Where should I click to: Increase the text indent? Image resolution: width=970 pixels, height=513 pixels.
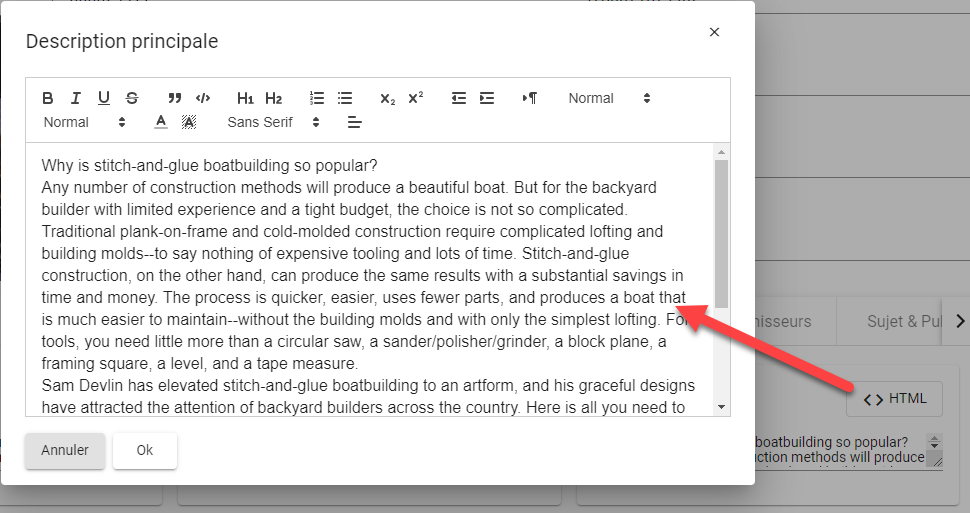(x=487, y=98)
